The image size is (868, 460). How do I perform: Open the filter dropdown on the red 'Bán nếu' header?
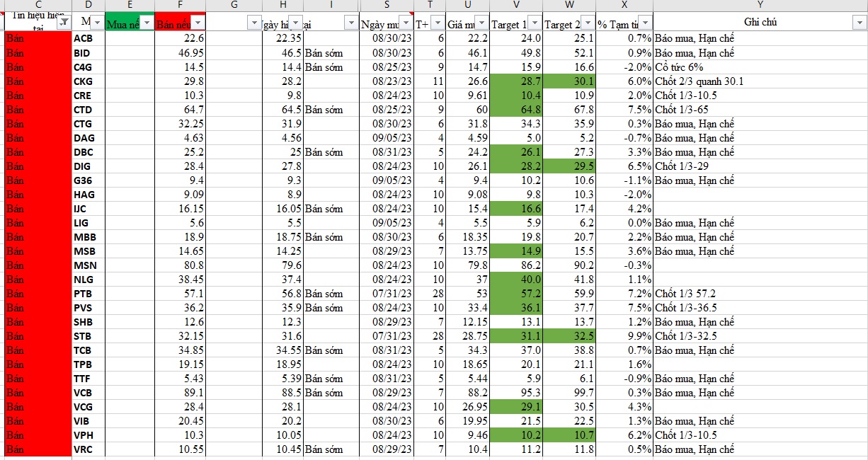pos(198,23)
